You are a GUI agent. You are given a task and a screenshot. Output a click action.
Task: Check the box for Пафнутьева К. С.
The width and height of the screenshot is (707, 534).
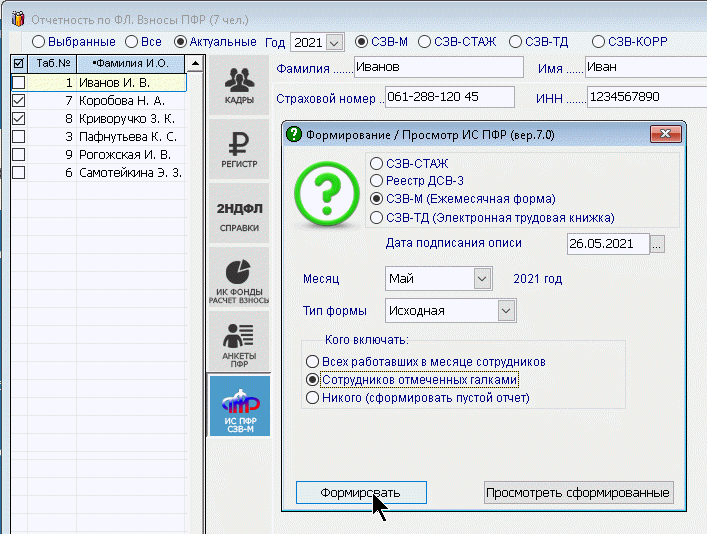18,137
